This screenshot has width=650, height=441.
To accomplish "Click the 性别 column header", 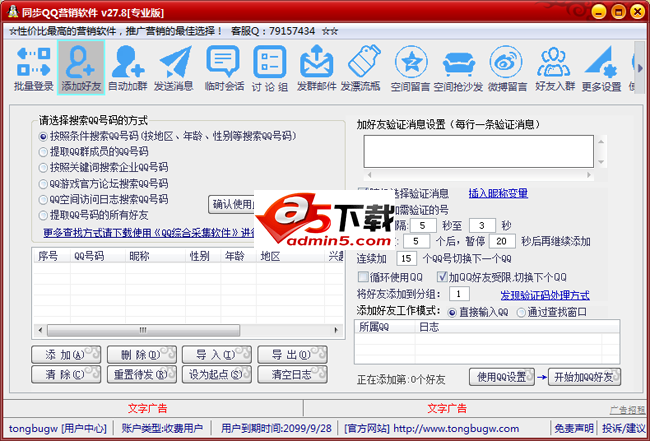I will (x=203, y=257).
